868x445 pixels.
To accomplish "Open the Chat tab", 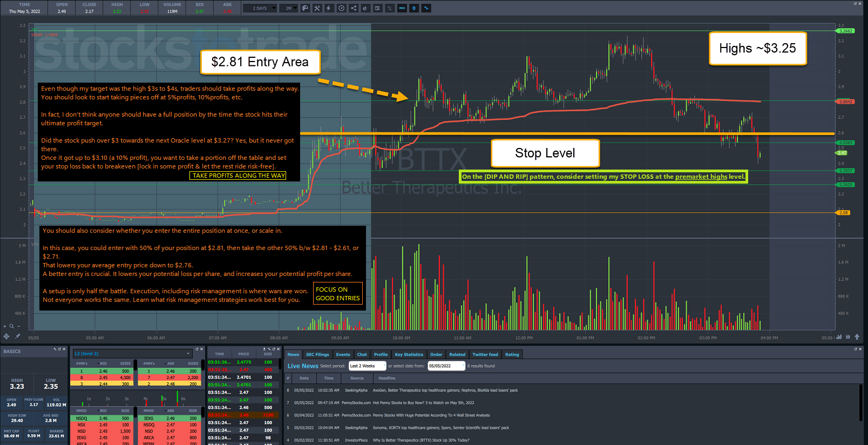I will click(x=362, y=355).
